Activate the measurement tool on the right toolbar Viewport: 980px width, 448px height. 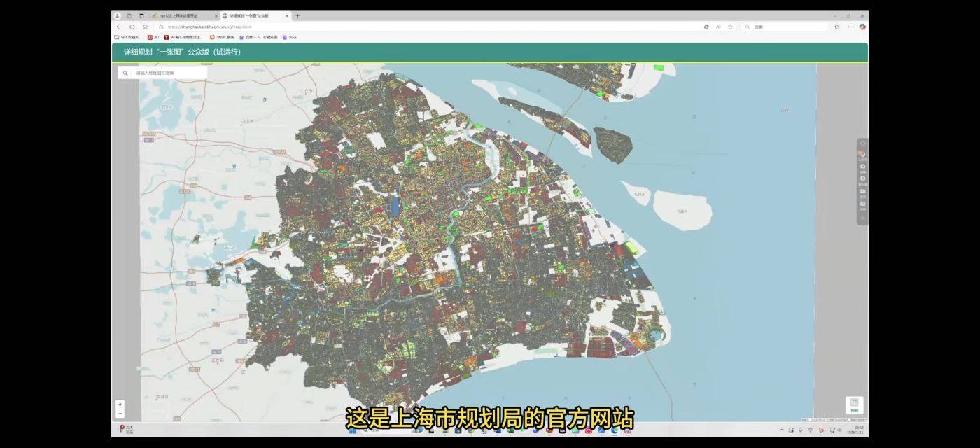862,191
